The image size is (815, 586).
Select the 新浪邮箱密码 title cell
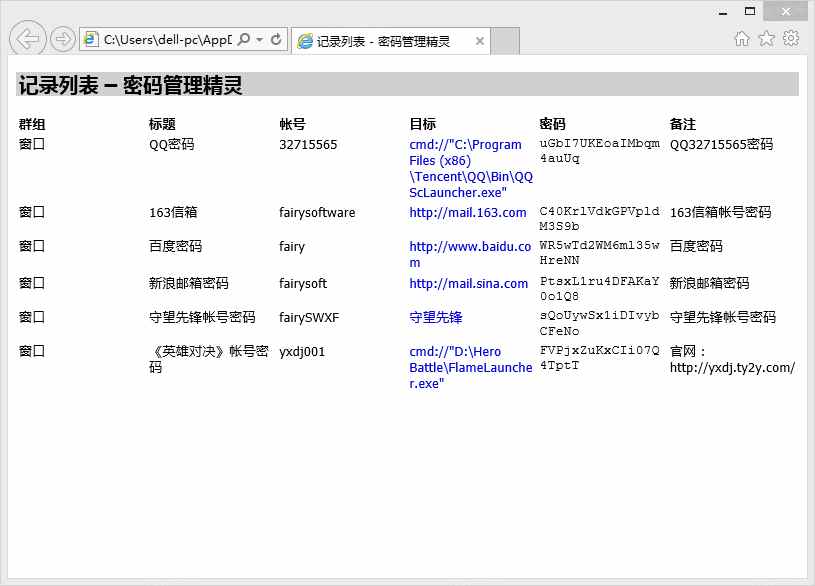189,283
